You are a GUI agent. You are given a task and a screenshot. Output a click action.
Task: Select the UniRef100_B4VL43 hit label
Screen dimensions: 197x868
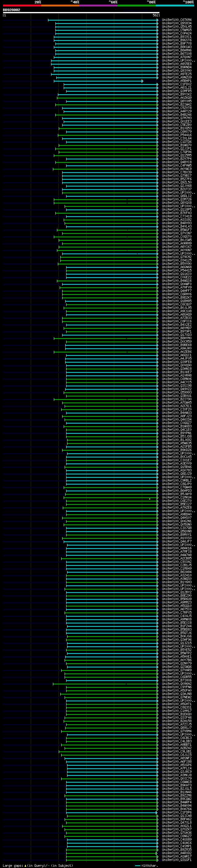177,226
